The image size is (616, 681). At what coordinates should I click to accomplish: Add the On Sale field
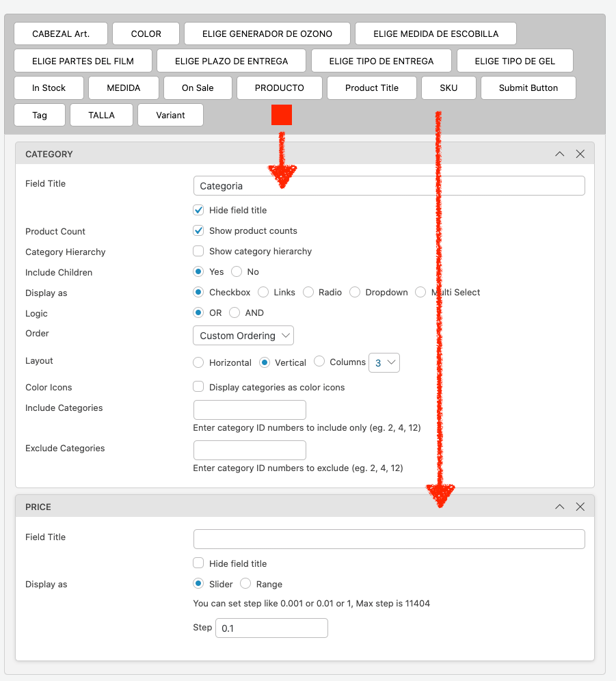[x=198, y=88]
